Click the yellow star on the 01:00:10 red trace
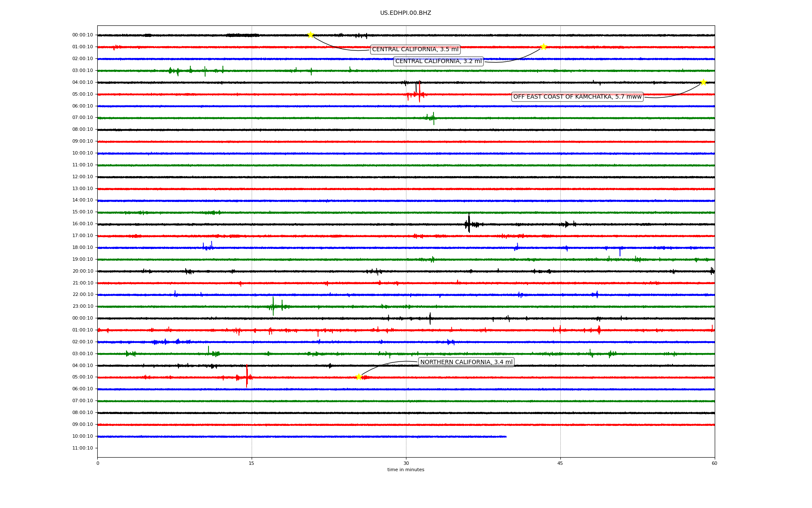Screen dimensions: 812x508 [543, 47]
